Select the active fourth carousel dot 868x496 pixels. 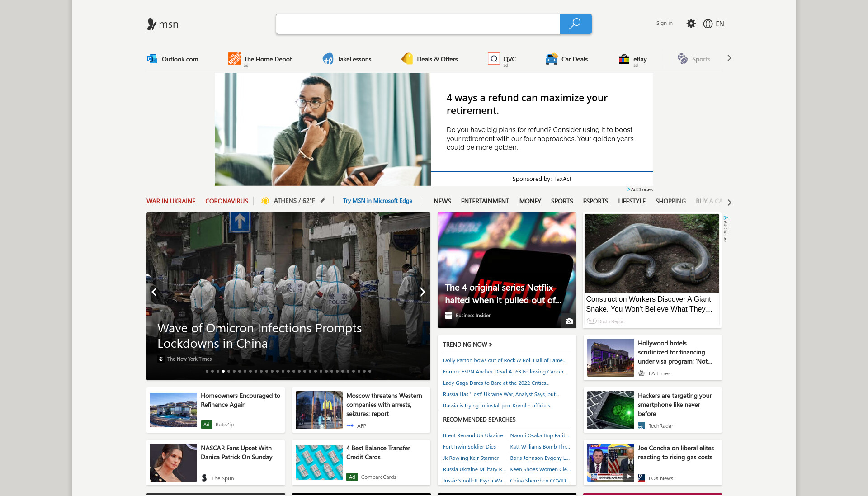coord(223,371)
